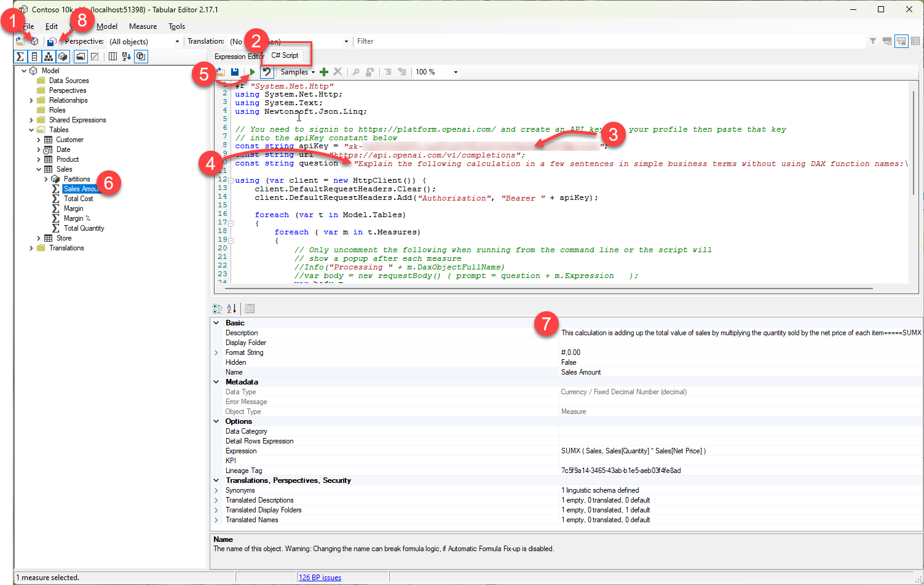Delete using the X icon in script toolbar
The height and width of the screenshot is (585, 924).
click(x=338, y=71)
